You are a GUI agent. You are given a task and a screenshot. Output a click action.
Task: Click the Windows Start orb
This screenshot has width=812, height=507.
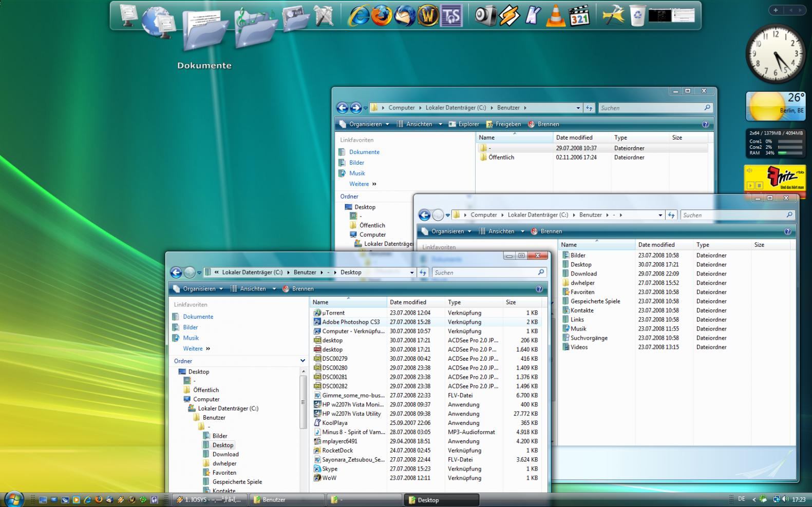tap(13, 498)
